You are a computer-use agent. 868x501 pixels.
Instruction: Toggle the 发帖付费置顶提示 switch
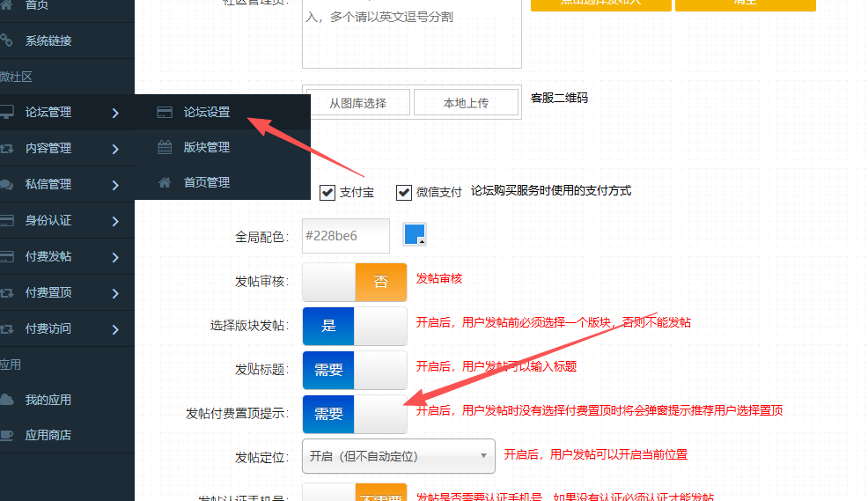coord(354,414)
